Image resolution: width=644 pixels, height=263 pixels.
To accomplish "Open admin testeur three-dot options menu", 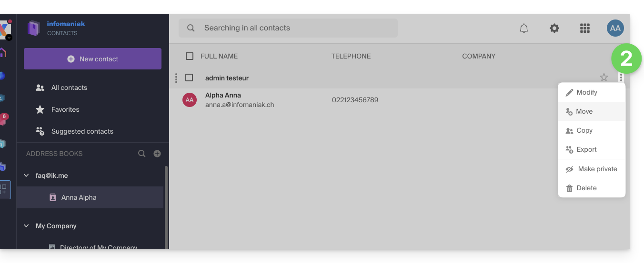I will click(621, 78).
